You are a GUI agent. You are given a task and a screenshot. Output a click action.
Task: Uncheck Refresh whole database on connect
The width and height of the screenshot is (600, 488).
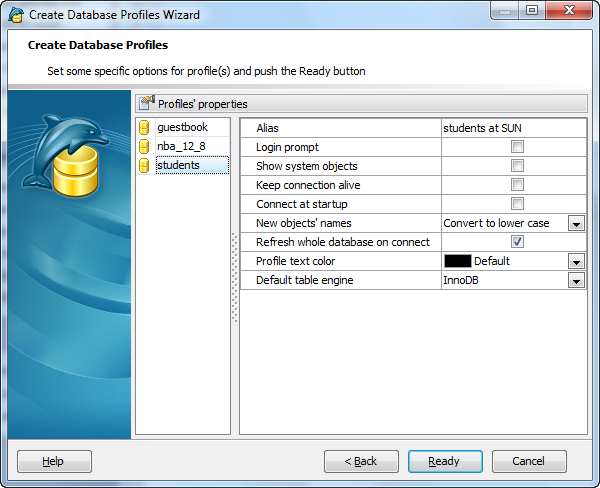pos(517,242)
